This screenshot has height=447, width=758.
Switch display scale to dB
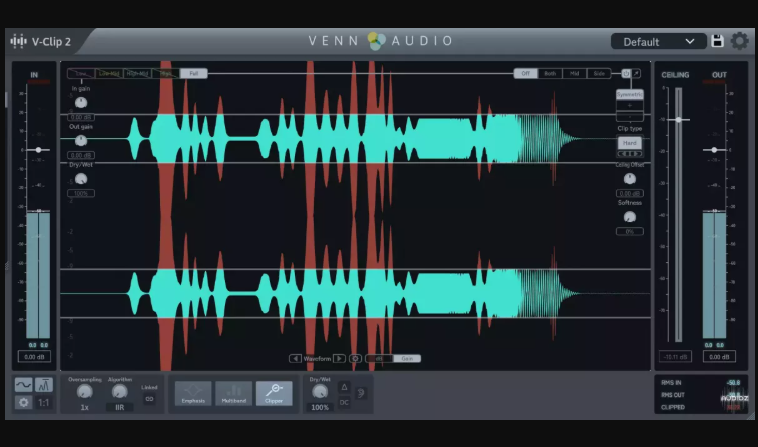point(379,359)
